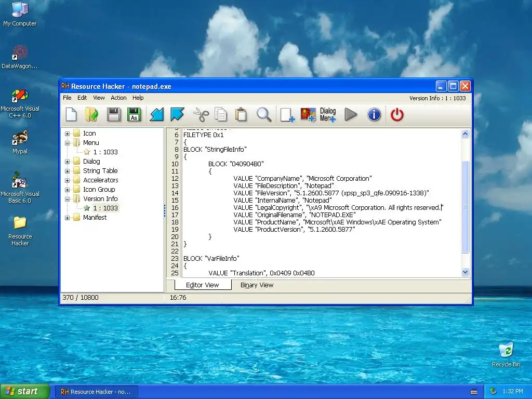Image resolution: width=532 pixels, height=399 pixels.
Task: Click the Translation value line
Action: (261, 273)
